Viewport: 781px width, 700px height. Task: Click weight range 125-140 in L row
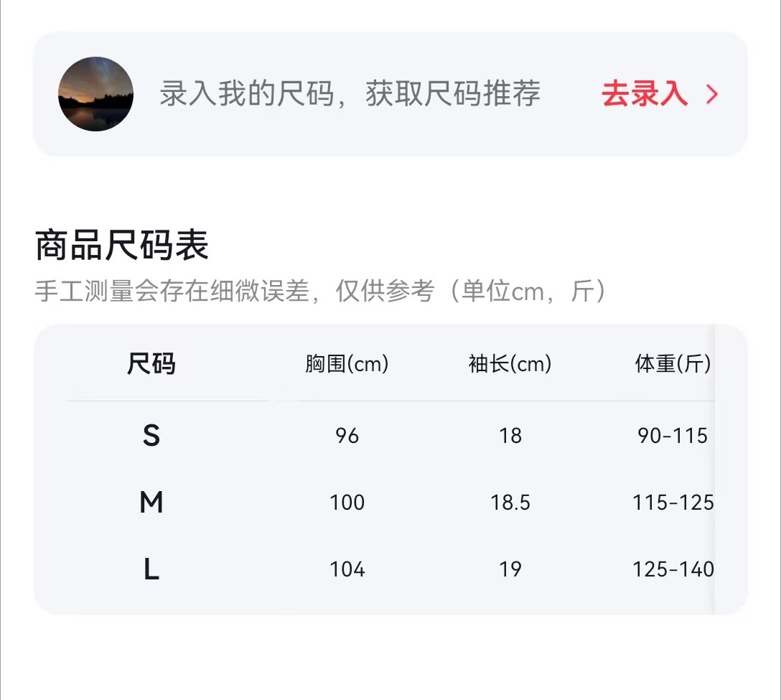(673, 569)
